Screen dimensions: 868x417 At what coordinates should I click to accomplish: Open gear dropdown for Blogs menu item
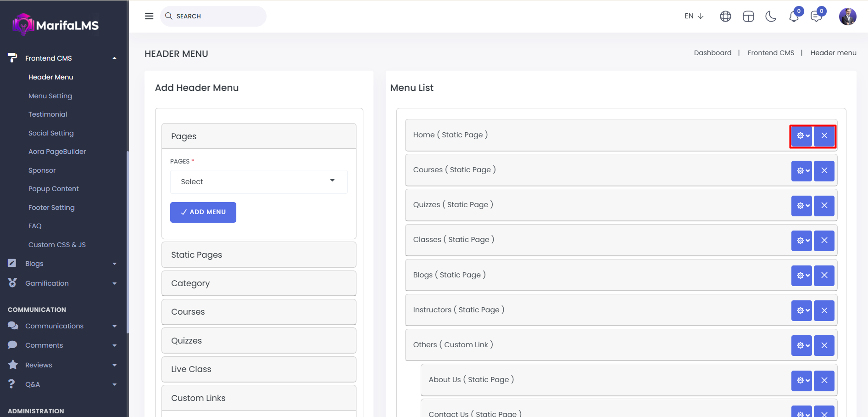pyautogui.click(x=801, y=276)
